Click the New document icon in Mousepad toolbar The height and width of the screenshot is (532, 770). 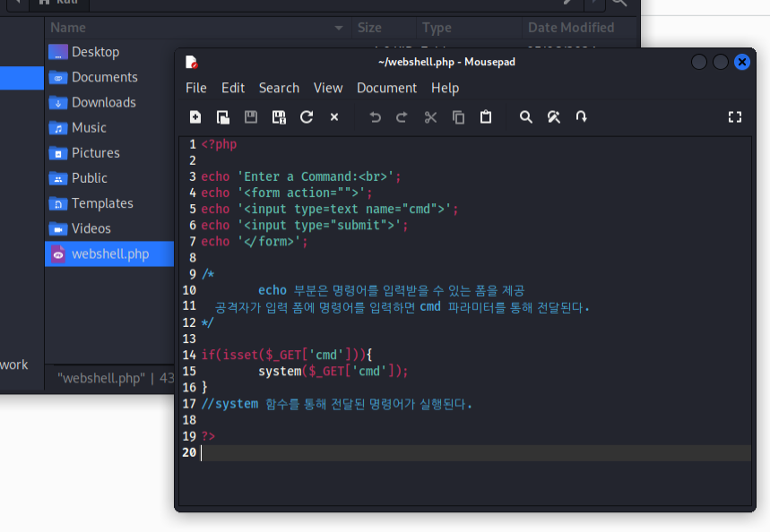tap(195, 116)
